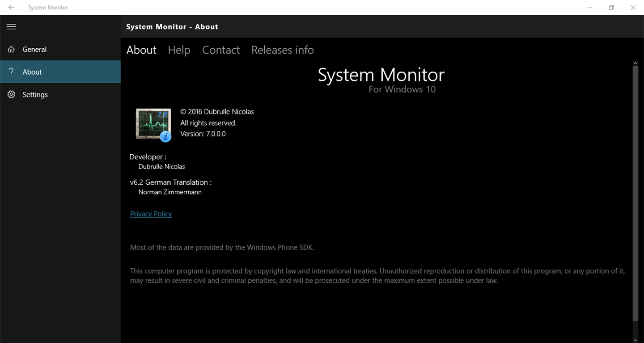The image size is (644, 343).
Task: Switch to the Help tab
Action: [179, 50]
